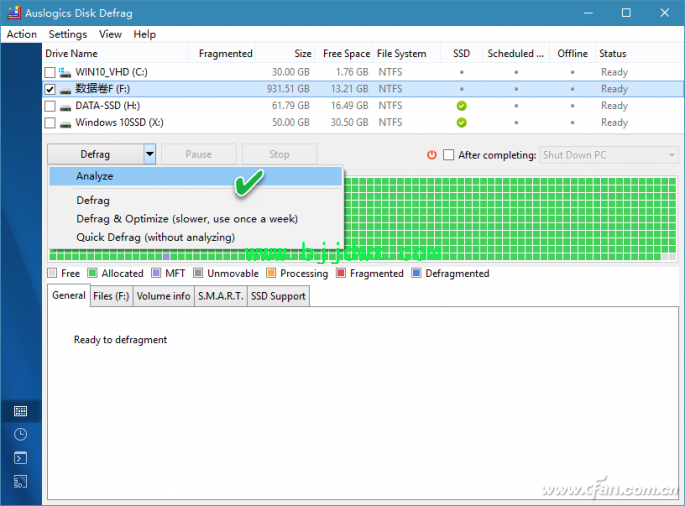Open the Help menu
685x506 pixels.
coord(145,34)
